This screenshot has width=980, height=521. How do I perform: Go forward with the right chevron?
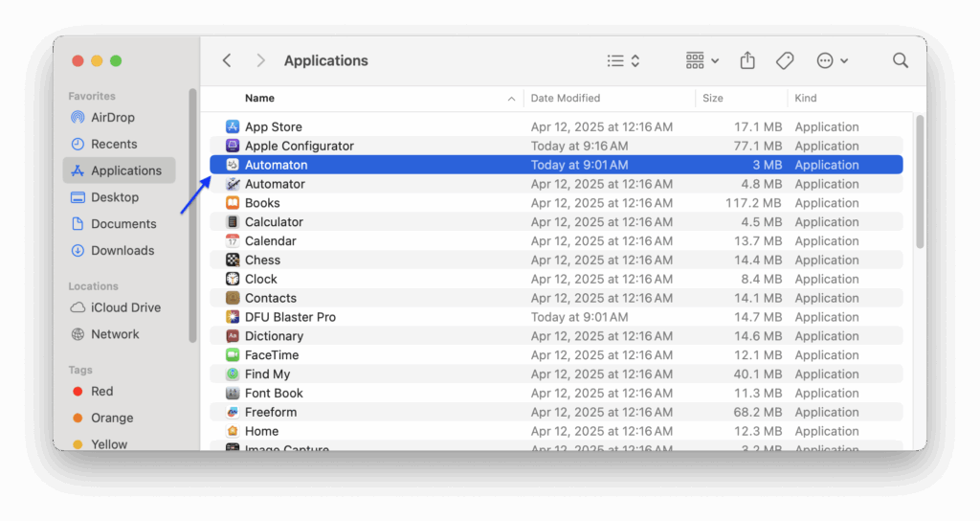tap(260, 60)
